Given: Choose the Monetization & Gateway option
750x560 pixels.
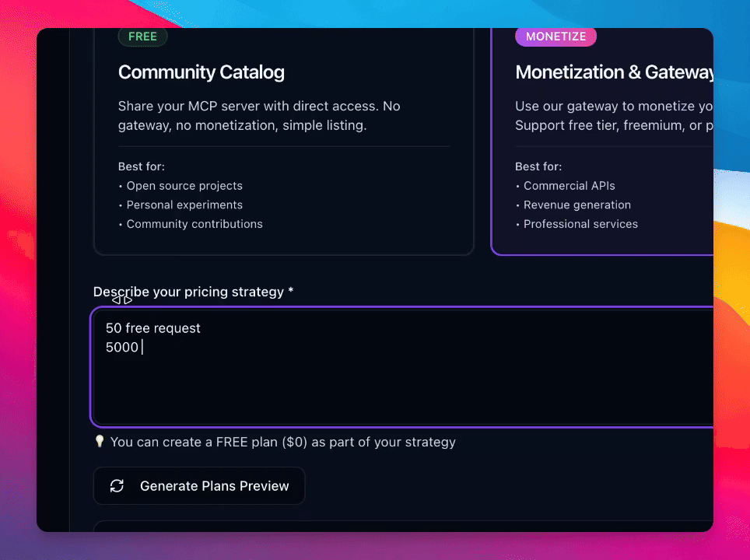Looking at the screenshot, I should click(615, 72).
